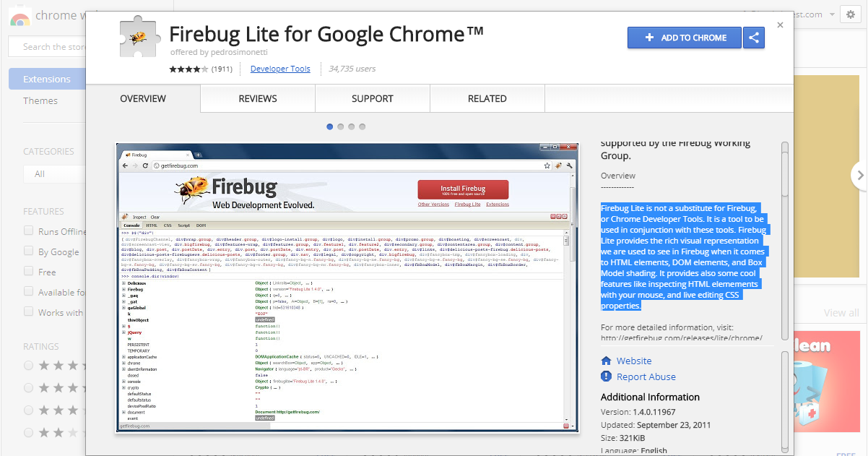Tick the Free feature checkbox
The width and height of the screenshot is (868, 456).
(29, 272)
